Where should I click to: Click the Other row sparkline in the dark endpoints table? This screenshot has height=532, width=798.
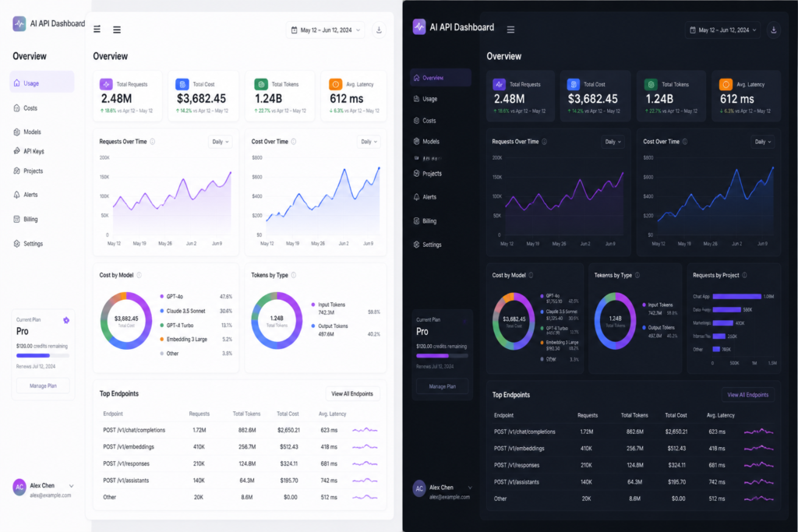pyautogui.click(x=759, y=499)
